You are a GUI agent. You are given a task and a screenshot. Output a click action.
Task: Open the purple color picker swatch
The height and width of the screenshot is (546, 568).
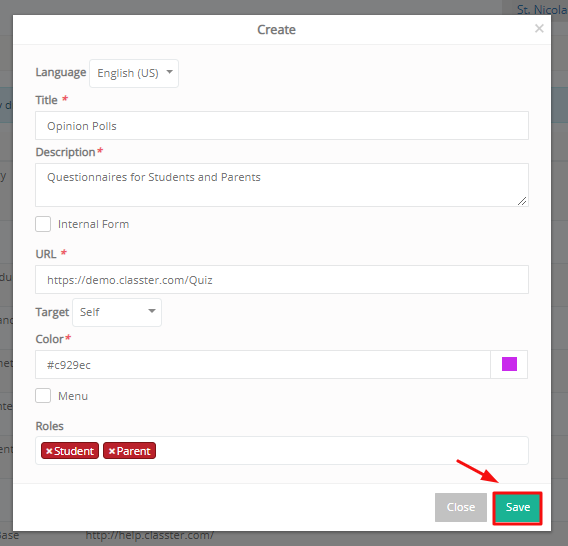click(509, 364)
